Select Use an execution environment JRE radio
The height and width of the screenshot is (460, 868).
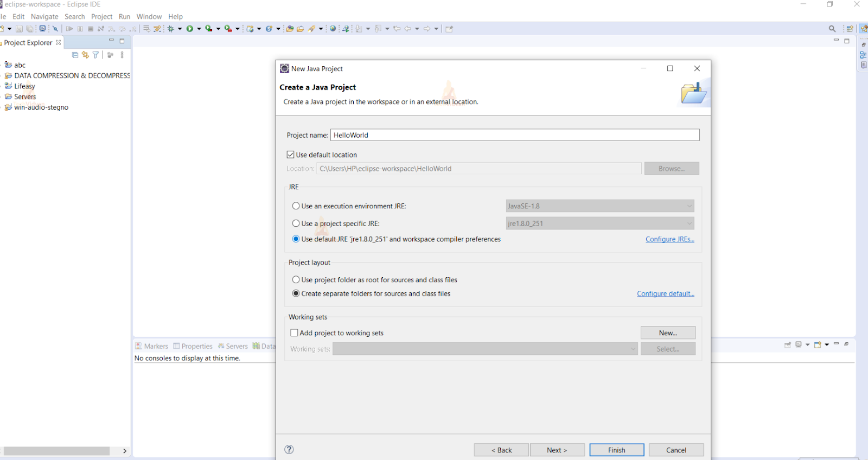coord(296,206)
